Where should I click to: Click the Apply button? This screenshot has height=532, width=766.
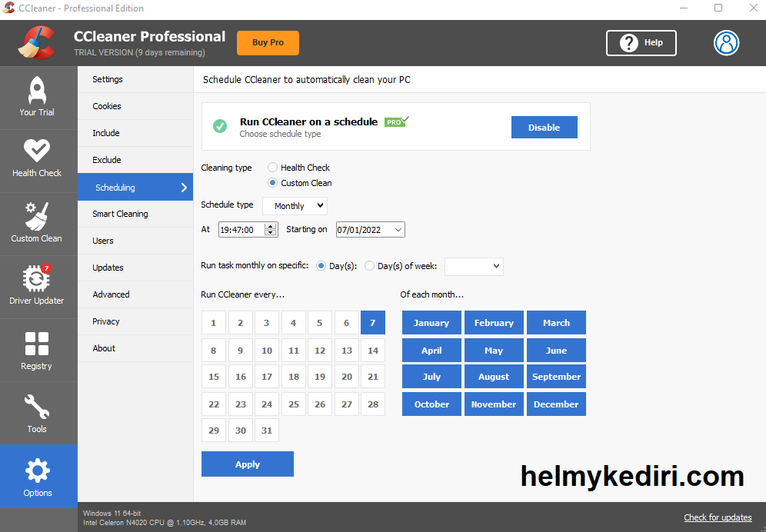(x=248, y=464)
